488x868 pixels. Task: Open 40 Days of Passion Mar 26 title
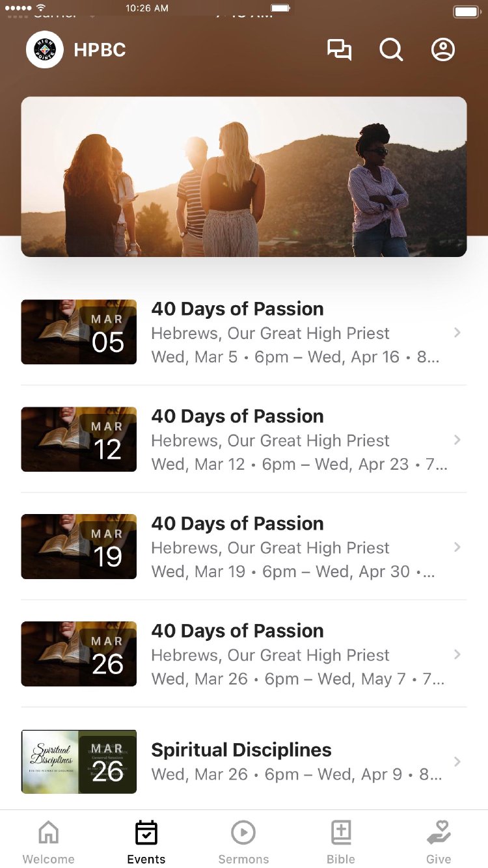coord(237,631)
